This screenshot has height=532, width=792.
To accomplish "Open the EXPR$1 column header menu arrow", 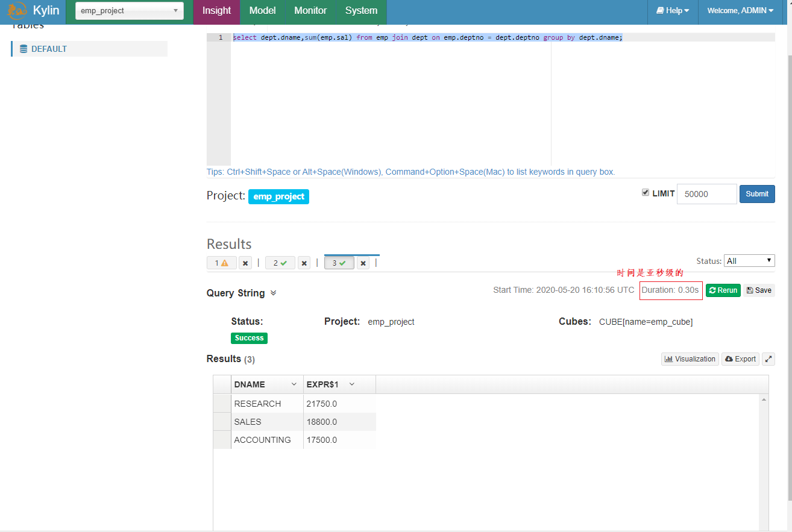I will (x=352, y=384).
